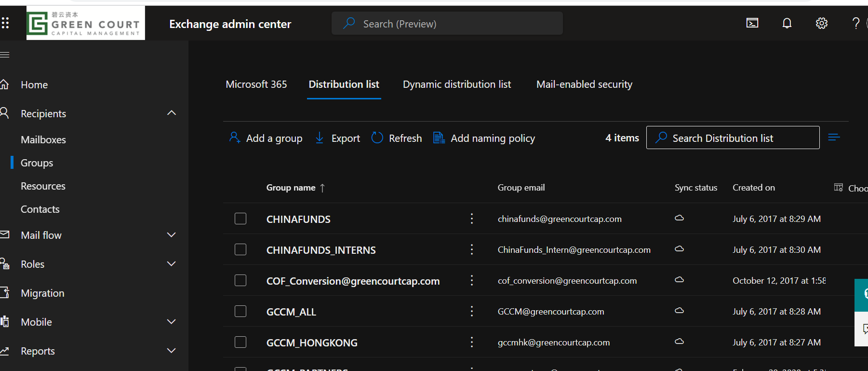The height and width of the screenshot is (371, 868).
Task: Click the Created on column header
Action: (x=754, y=188)
